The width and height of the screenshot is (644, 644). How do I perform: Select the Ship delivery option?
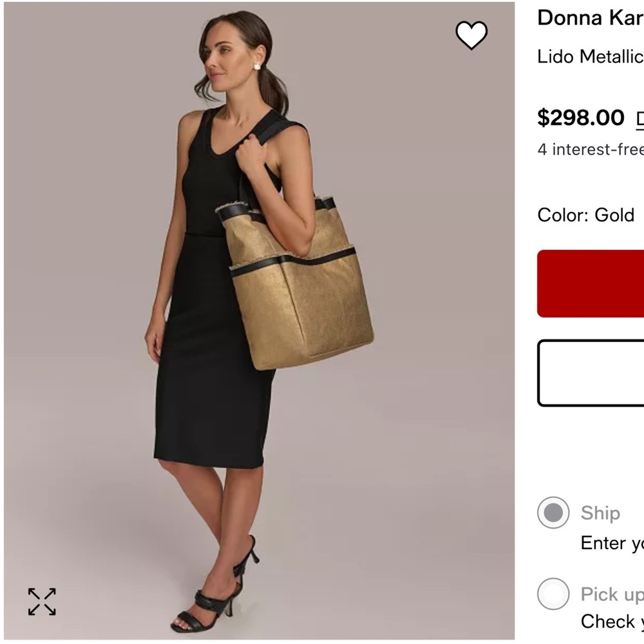[x=553, y=513]
